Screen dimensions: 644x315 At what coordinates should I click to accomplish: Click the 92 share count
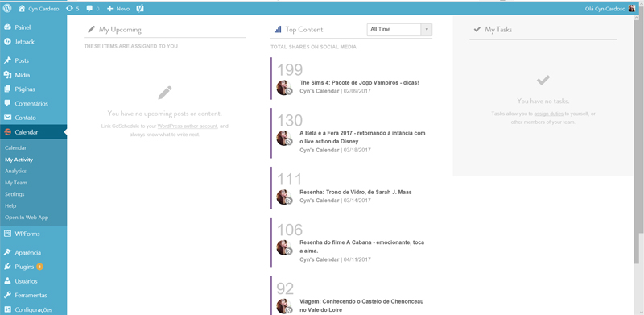pyautogui.click(x=286, y=288)
